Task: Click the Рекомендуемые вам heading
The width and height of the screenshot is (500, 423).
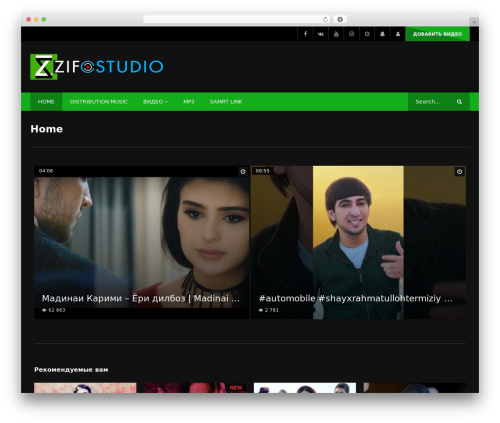Action: 71,369
